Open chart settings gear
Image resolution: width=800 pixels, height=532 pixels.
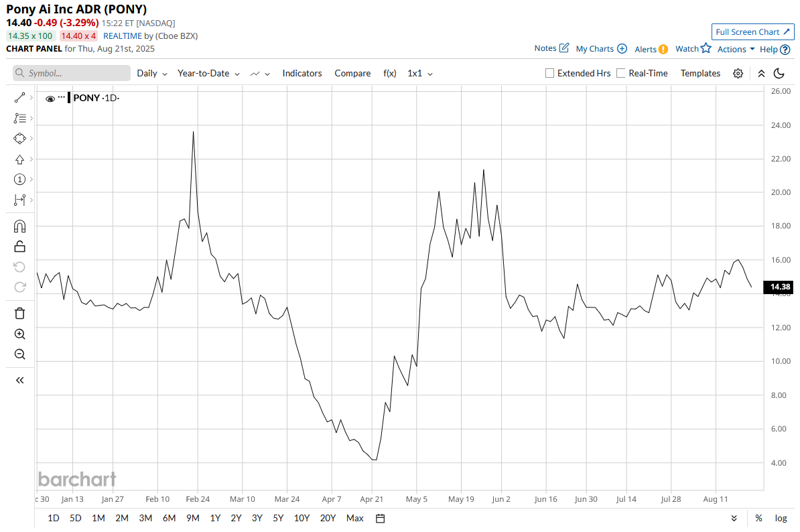tap(738, 74)
